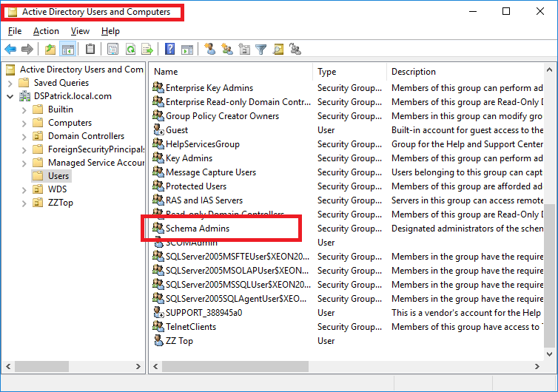Viewport: 558px width, 392px height.
Task: Open Help using the blue question mark icon
Action: (x=169, y=49)
